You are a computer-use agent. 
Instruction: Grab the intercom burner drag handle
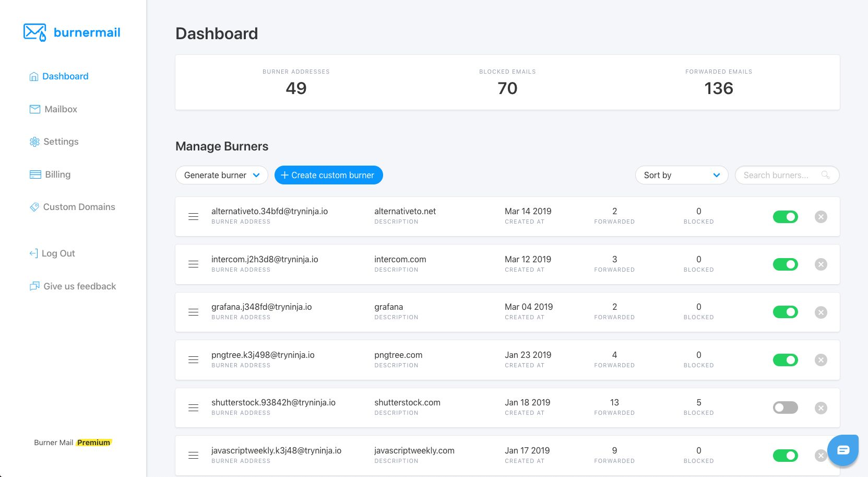pyautogui.click(x=193, y=264)
